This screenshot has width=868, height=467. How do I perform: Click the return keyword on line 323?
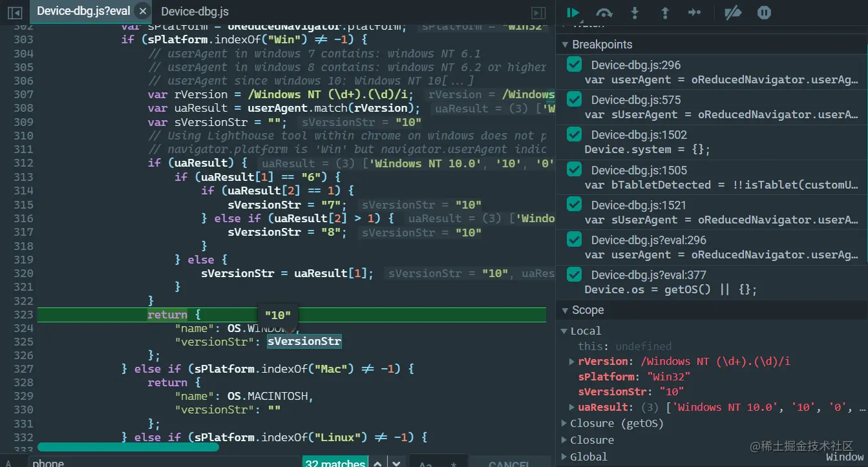coord(167,315)
